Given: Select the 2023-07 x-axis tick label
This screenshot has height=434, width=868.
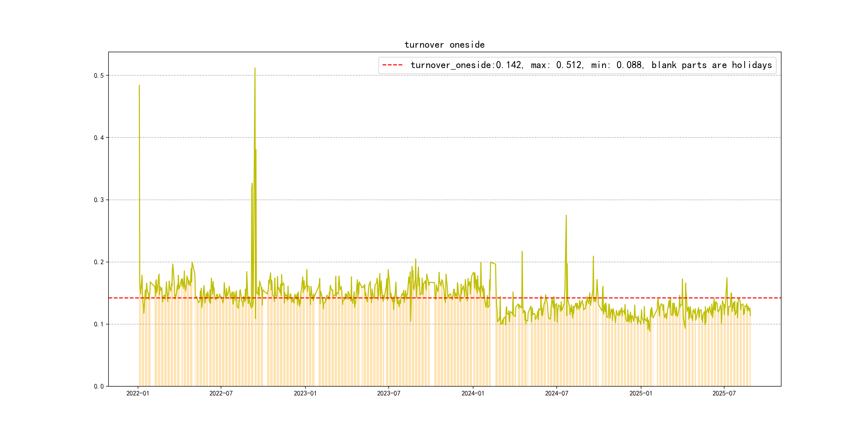Looking at the screenshot, I should coord(388,393).
